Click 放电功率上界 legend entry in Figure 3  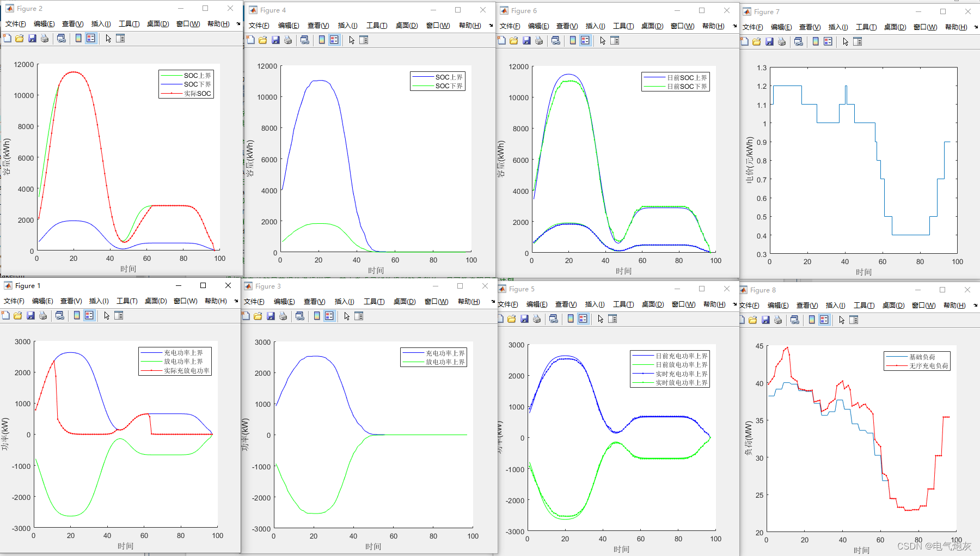coord(445,362)
